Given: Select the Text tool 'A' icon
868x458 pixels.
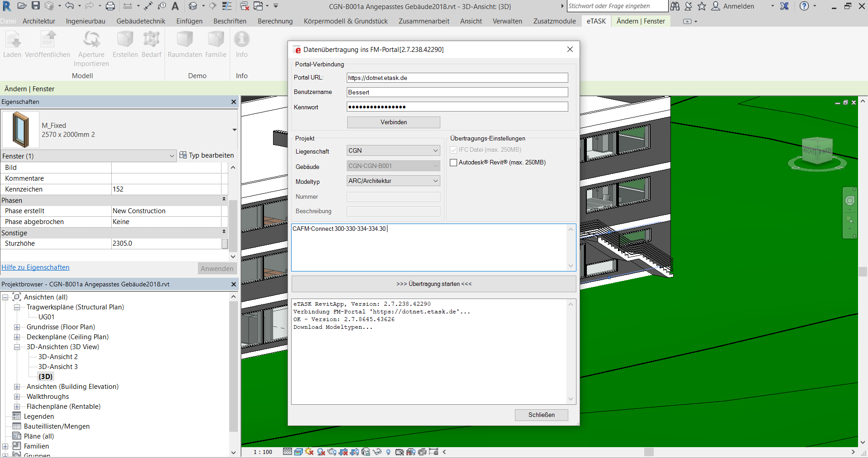Looking at the screenshot, I should (x=175, y=6).
